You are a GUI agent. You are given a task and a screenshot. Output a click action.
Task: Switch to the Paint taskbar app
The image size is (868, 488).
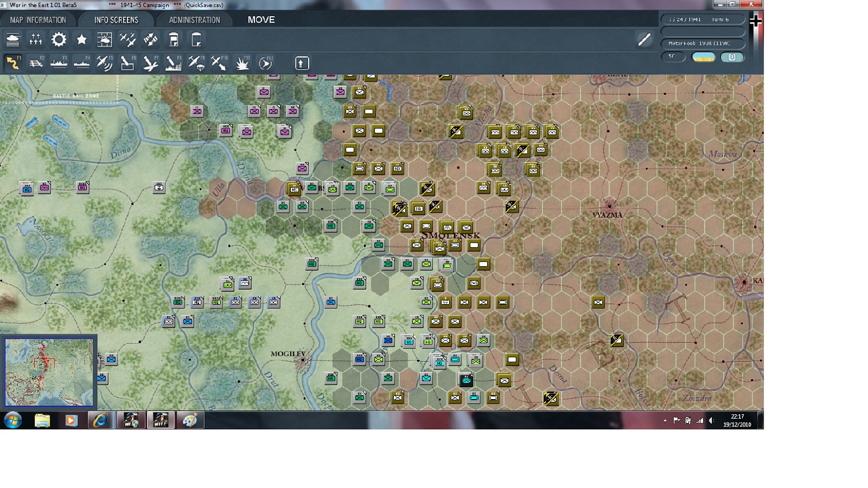190,420
